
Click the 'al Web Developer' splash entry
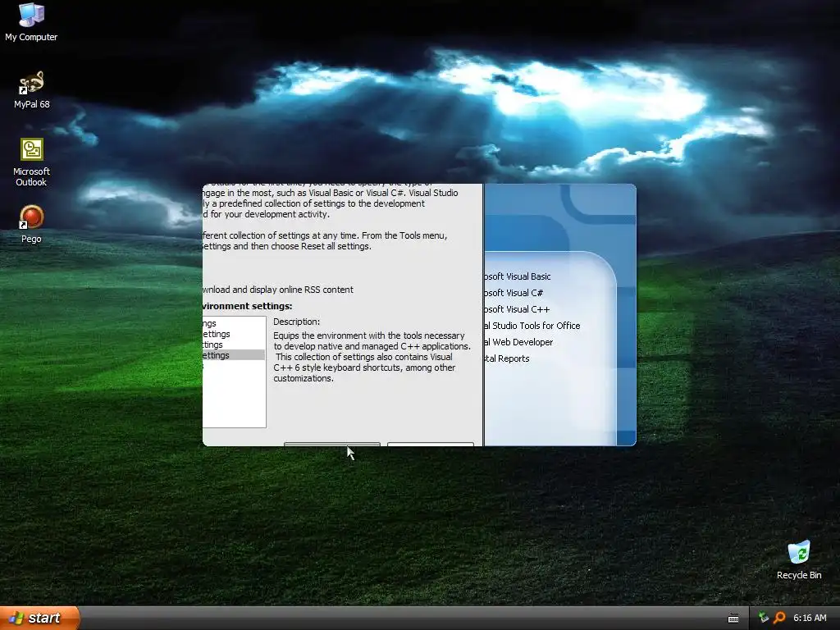click(518, 342)
